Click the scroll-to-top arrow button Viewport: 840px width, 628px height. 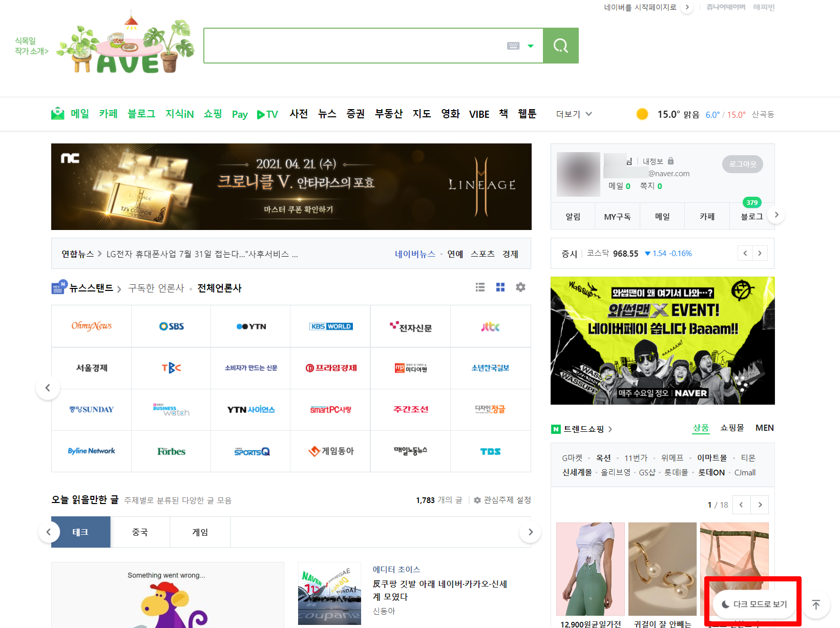point(816,604)
